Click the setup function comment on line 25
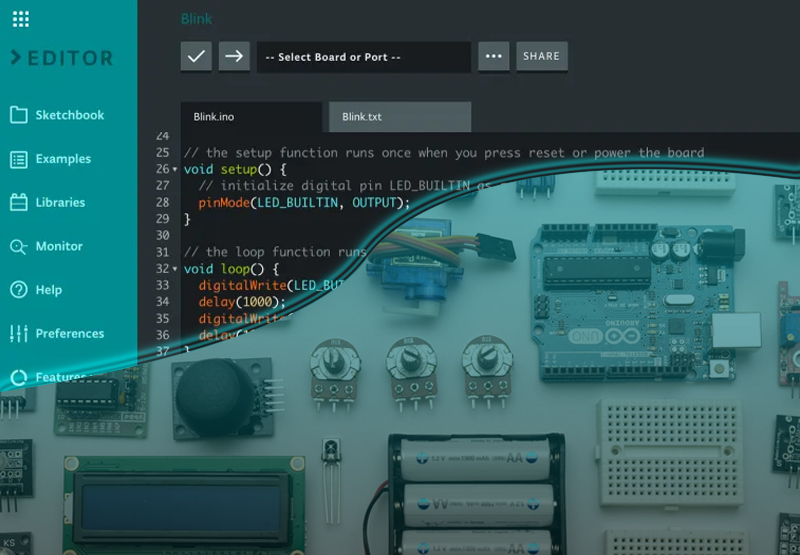Viewport: 800px width, 555px height. [443, 153]
